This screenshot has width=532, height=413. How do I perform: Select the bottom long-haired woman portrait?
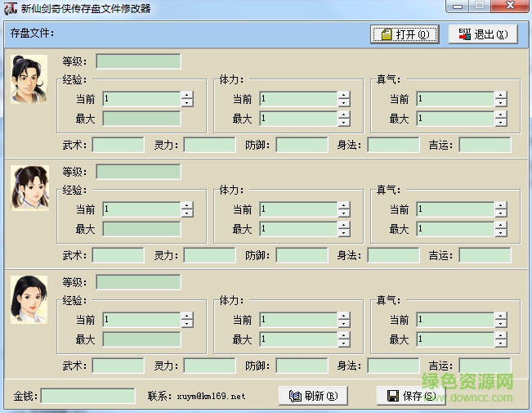[29, 299]
